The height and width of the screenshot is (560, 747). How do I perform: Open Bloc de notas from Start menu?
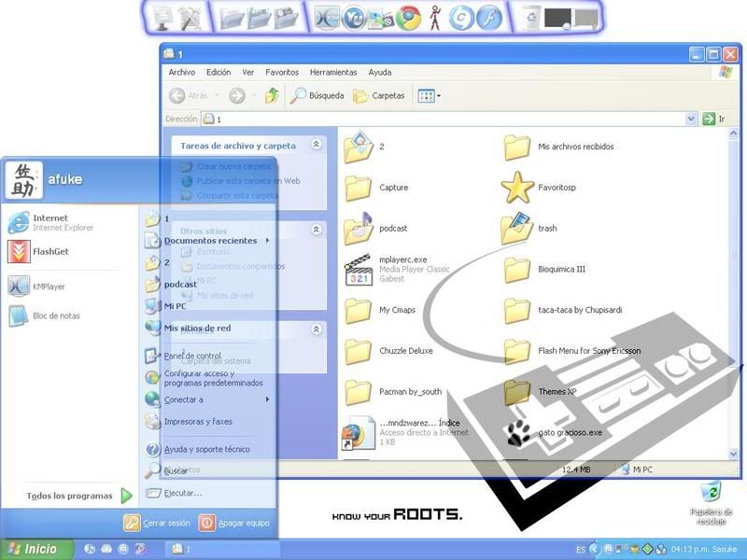[44, 315]
